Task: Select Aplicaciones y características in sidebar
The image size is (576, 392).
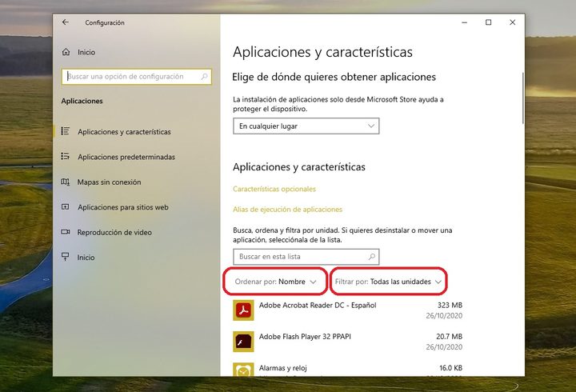Action: pos(124,131)
